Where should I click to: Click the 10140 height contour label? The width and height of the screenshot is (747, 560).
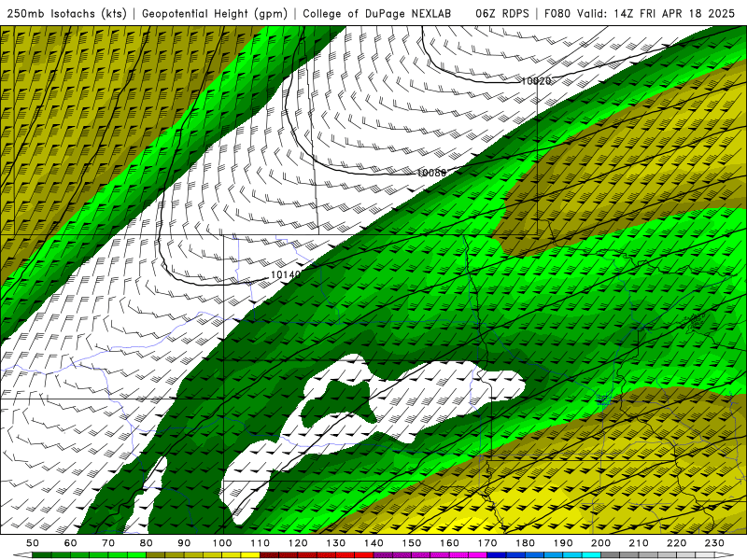[x=286, y=274]
